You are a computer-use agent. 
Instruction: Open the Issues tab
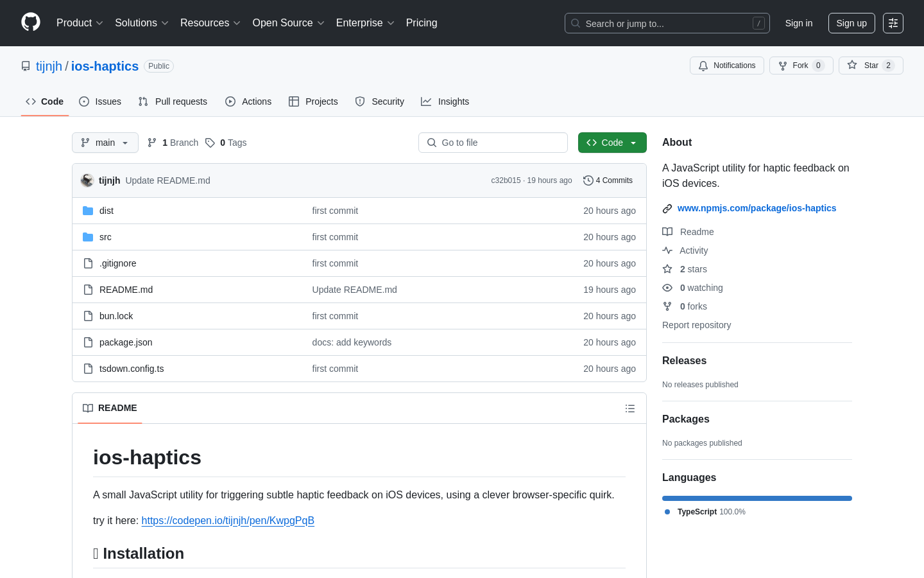pyautogui.click(x=100, y=101)
